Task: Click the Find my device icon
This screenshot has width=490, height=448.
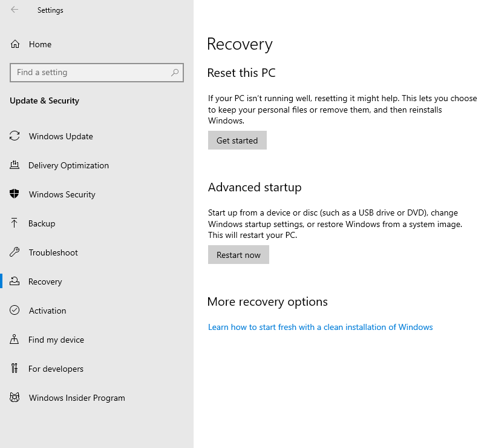Action: click(15, 339)
